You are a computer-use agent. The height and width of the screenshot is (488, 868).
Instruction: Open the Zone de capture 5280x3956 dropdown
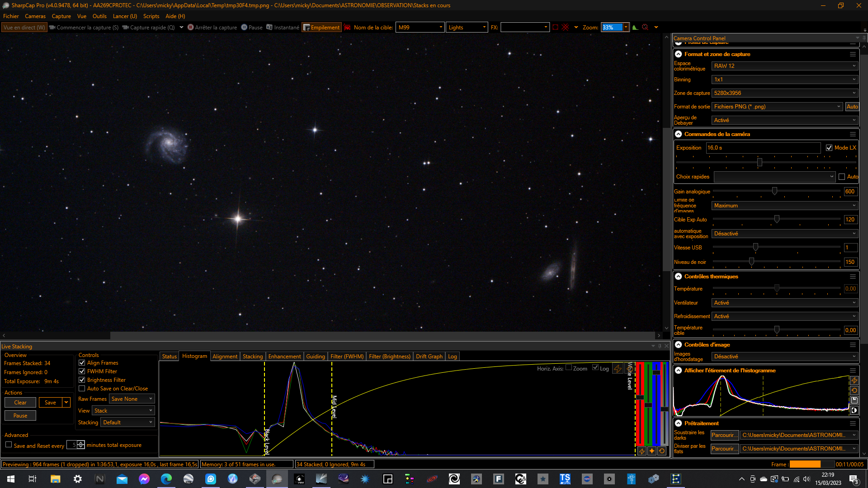tap(784, 93)
